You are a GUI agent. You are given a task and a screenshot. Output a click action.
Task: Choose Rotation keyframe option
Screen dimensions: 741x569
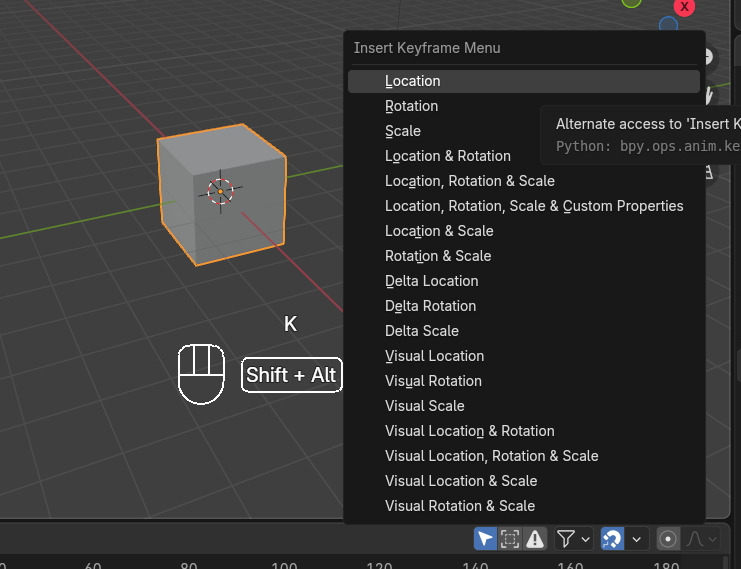(x=524, y=106)
